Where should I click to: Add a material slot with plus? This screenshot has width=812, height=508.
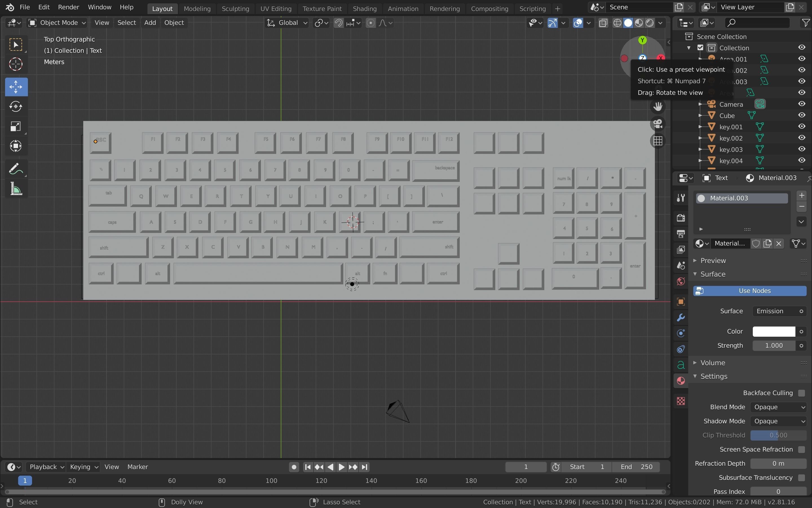802,196
